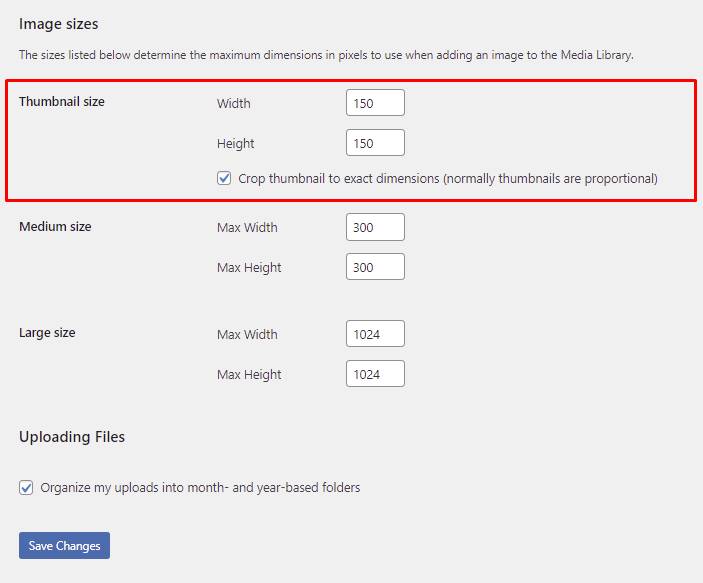The image size is (703, 583).
Task: Click the Height label under Thumbnail size
Action: [x=235, y=143]
